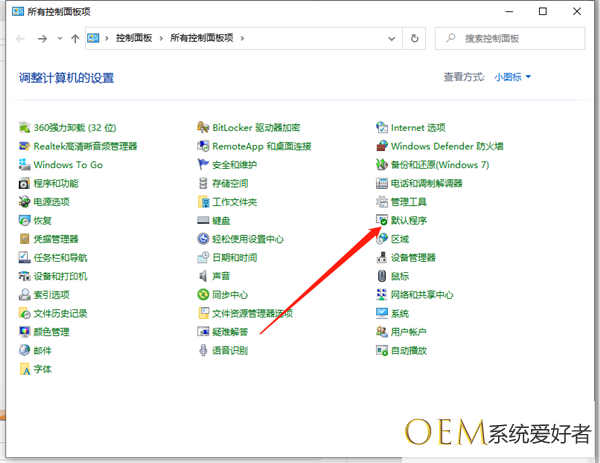Open the 网络和共享中心 icon
600x463 pixels.
(x=382, y=294)
